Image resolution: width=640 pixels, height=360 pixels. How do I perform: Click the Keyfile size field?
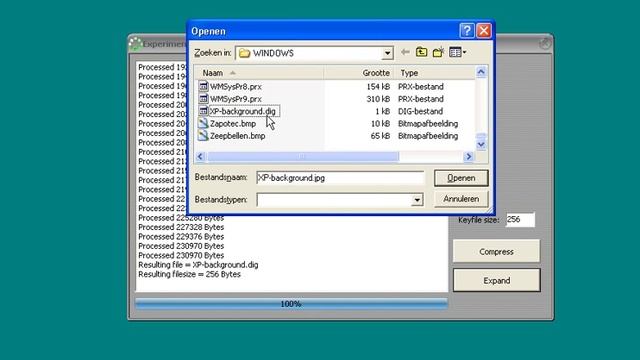coord(520,220)
